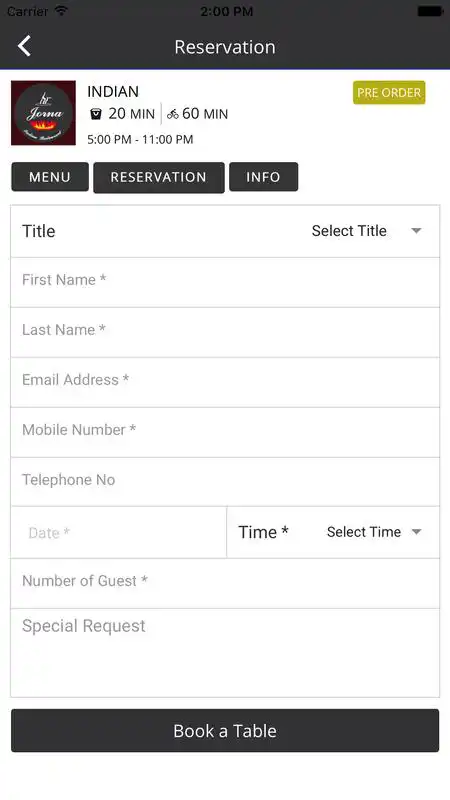Select the Mobile Number field
450x800 pixels.
click(225, 432)
